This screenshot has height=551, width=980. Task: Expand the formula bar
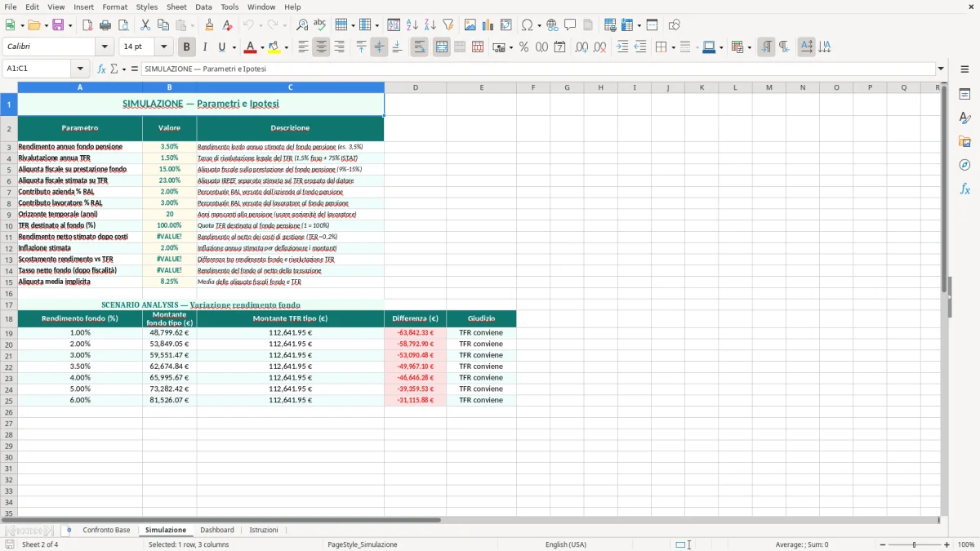941,69
